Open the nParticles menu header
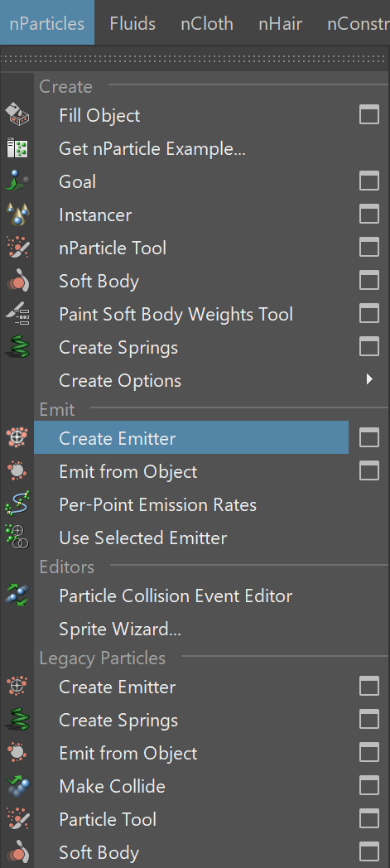 47,23
